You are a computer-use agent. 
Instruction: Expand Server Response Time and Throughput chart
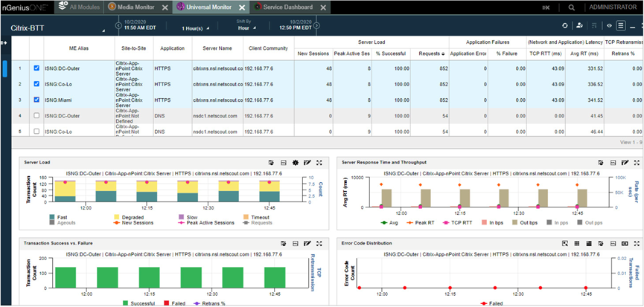[x=637, y=162]
